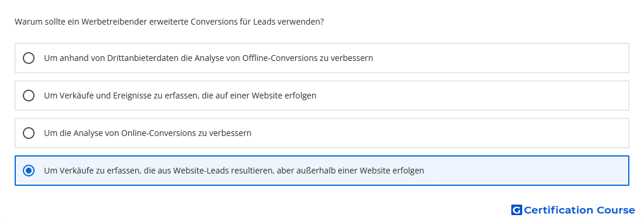Click highlighted answer text about Website-Leads
The image size is (644, 221).
234,171
